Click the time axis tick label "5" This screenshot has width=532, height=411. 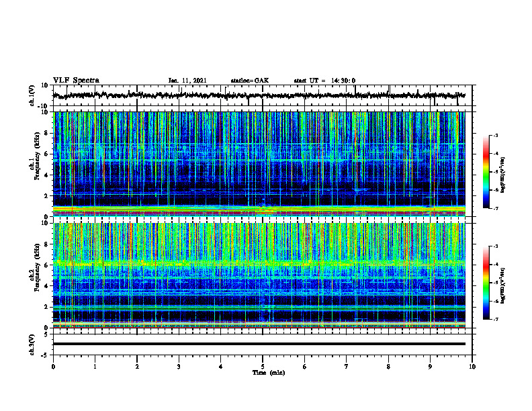263,367
